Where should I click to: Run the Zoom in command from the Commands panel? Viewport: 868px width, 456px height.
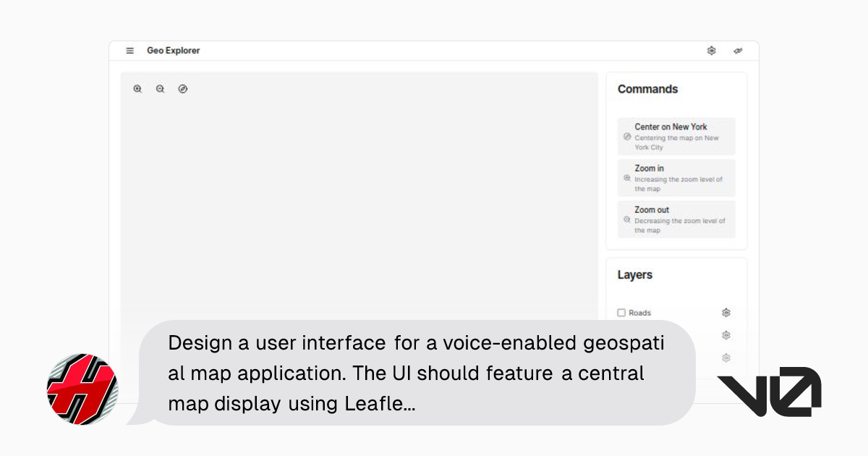point(676,177)
